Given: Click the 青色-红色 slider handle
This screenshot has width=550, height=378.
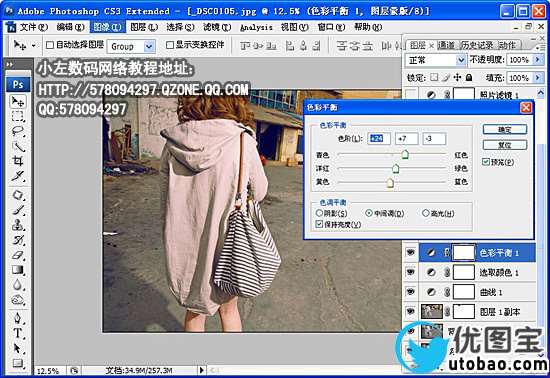Looking at the screenshot, I should (x=405, y=154).
